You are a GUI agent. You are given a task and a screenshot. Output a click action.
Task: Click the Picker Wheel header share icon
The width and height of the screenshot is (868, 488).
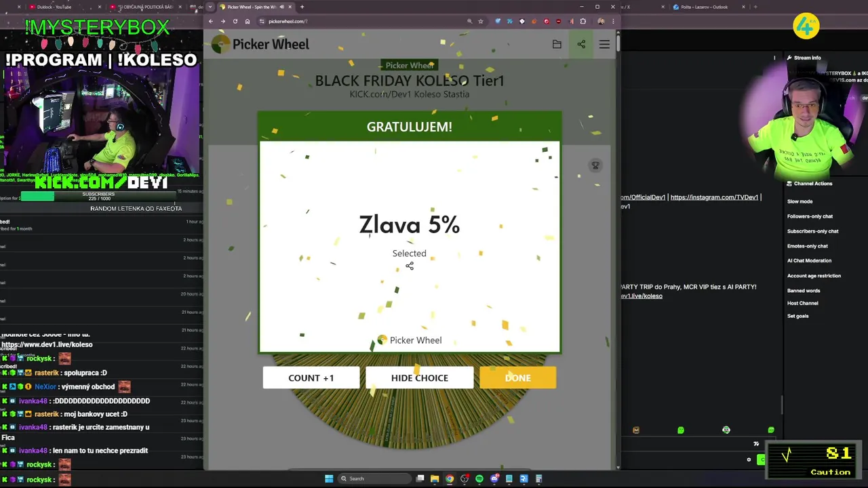click(x=581, y=44)
